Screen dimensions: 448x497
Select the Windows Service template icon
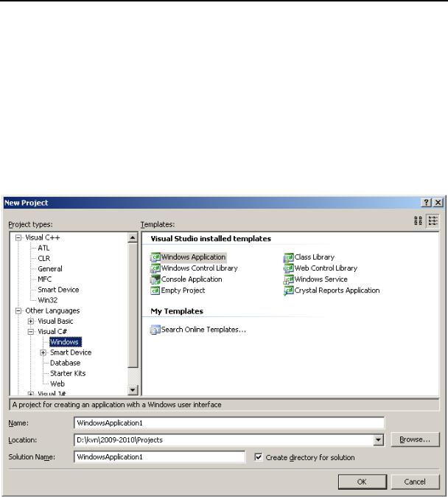click(x=289, y=279)
